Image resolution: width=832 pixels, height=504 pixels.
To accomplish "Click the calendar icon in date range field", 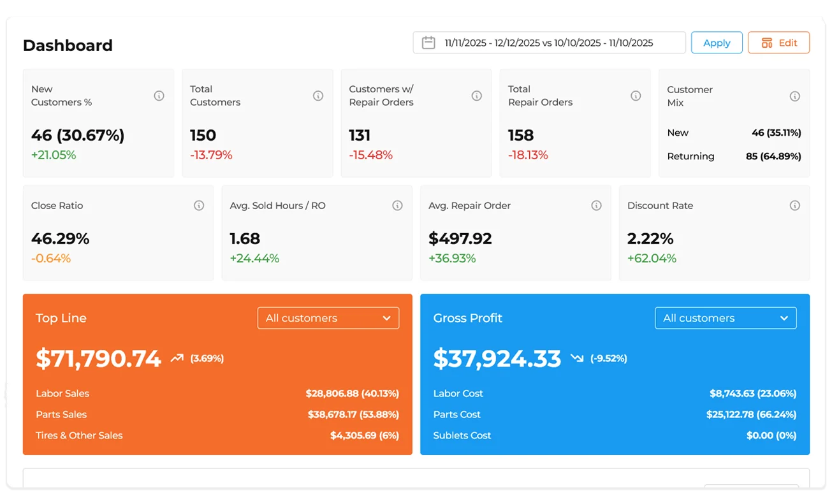I will 428,43.
